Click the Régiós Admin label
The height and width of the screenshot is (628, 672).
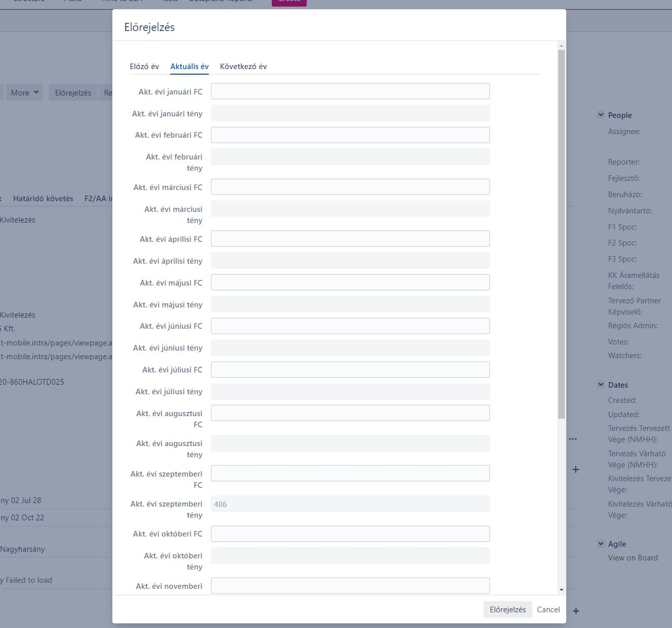633,326
